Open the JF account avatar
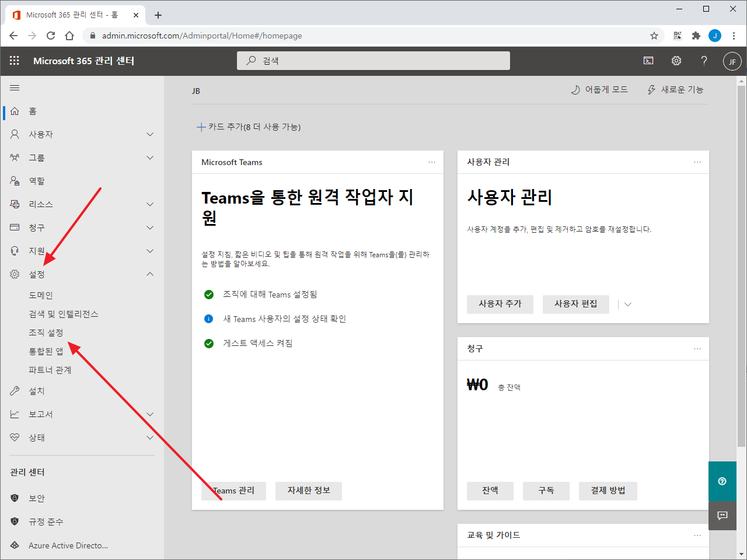The image size is (747, 560). click(x=732, y=61)
